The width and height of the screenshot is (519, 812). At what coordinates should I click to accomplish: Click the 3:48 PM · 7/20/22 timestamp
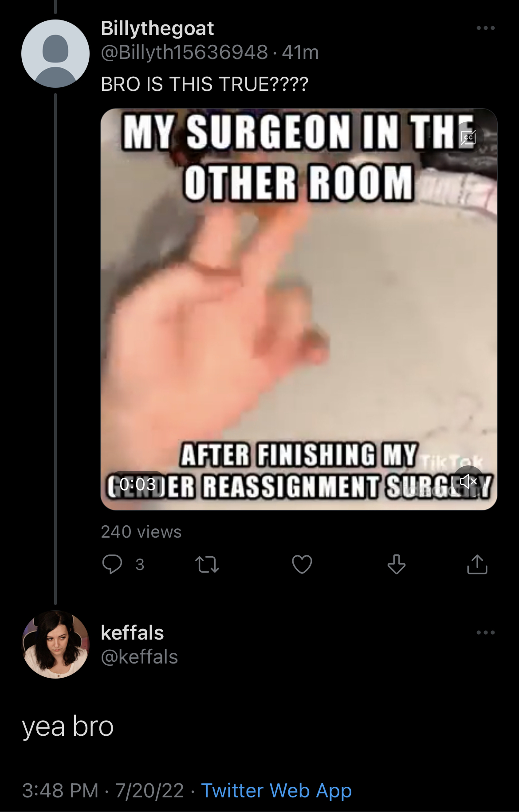[103, 791]
